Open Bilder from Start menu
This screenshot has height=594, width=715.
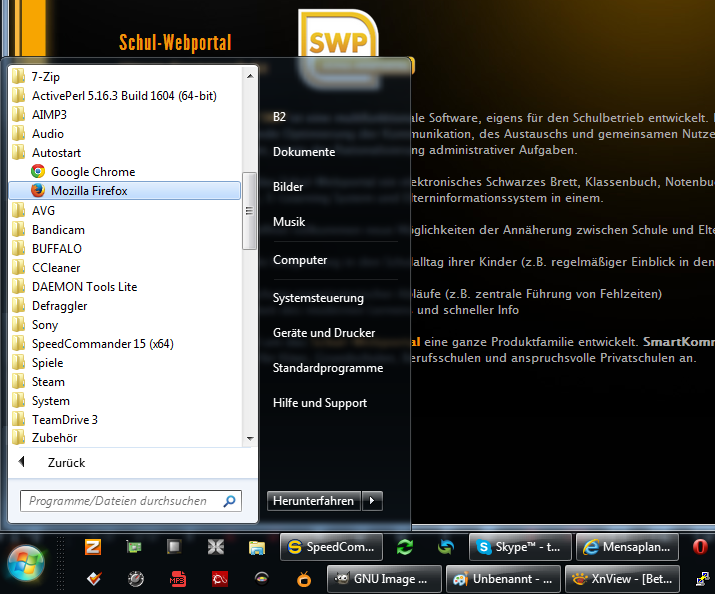click(x=288, y=187)
